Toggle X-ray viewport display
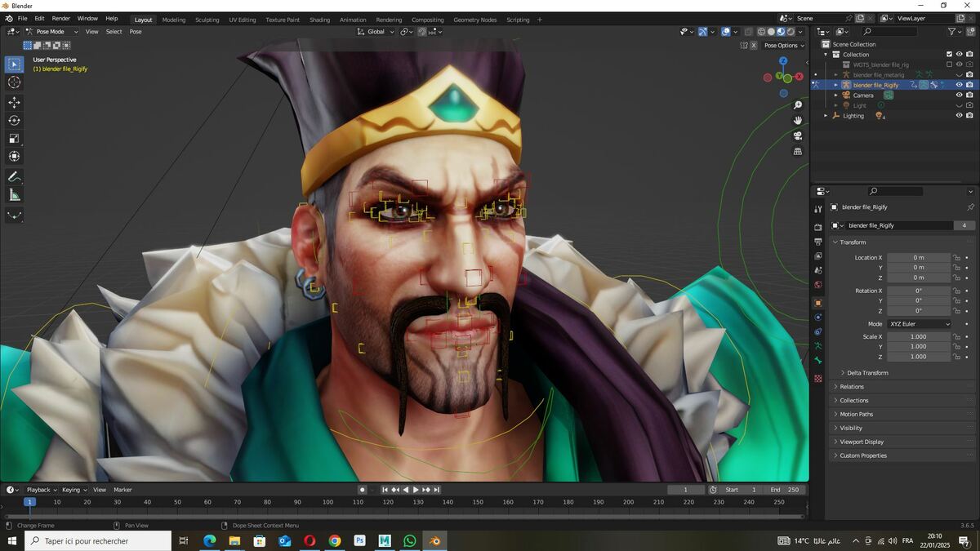 coord(747,32)
